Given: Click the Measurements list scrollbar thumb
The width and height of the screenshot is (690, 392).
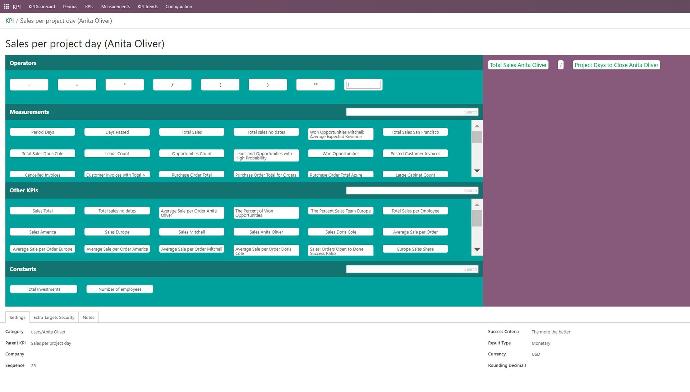Looking at the screenshot, I should [x=477, y=137].
